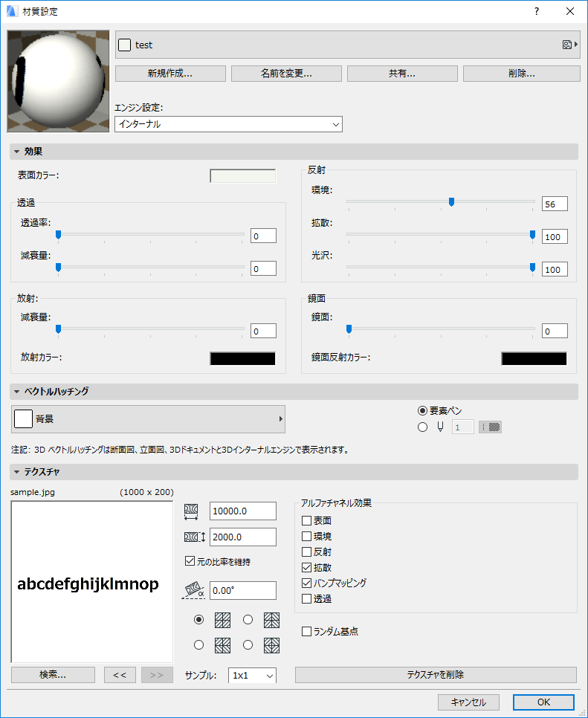Screen dimensions: 588x718
Task: Click the テクスチャを削除 button
Action: coord(436,675)
